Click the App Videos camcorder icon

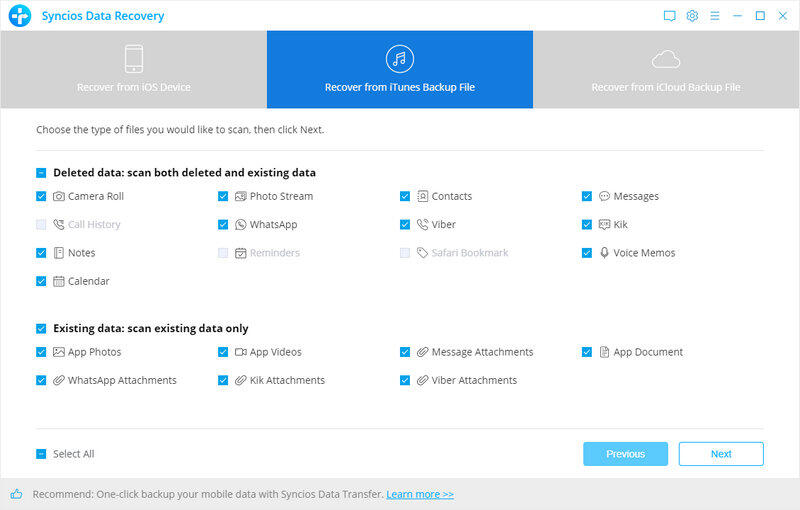[241, 352]
